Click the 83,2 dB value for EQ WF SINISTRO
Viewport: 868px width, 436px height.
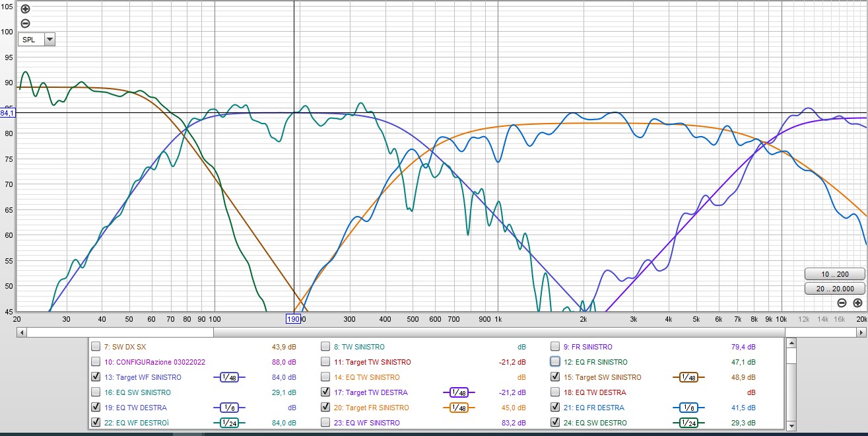click(x=514, y=423)
